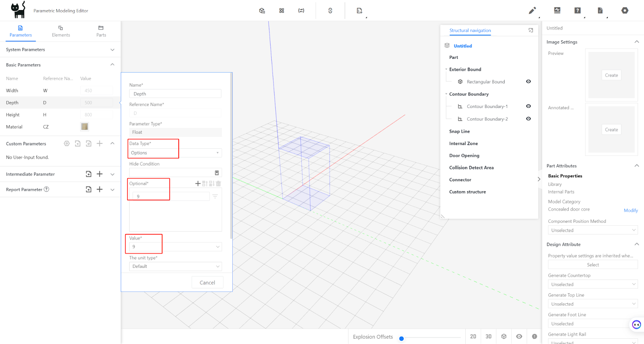Click the pencil edit icon in top toolbar
The height and width of the screenshot is (344, 644).
click(532, 10)
